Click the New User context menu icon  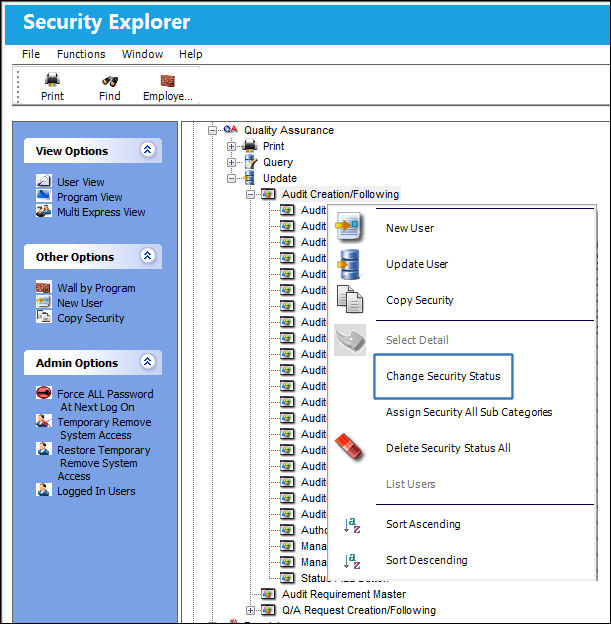(349, 227)
